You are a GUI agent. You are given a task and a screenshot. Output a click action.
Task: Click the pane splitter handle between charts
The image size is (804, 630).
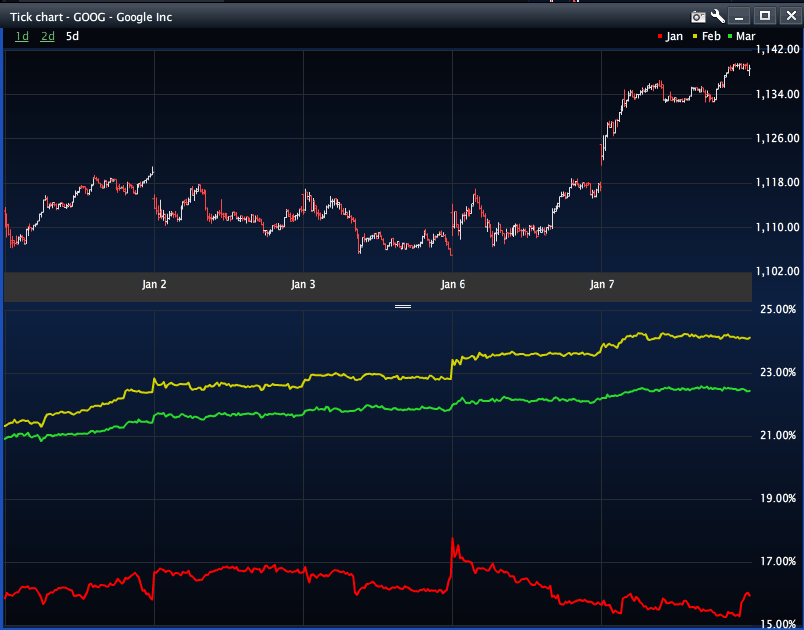click(x=403, y=306)
